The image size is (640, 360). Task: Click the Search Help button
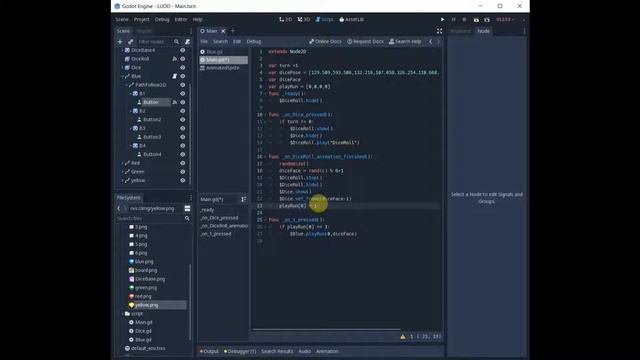coord(405,41)
